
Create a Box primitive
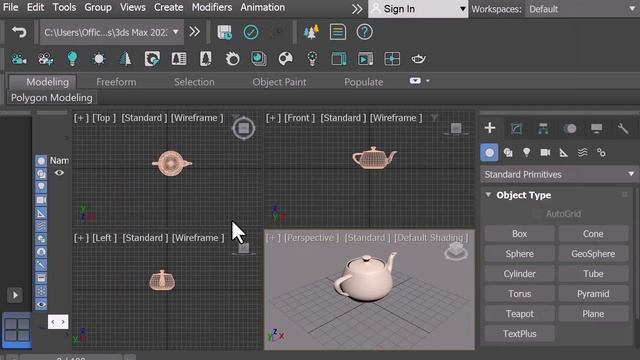tap(520, 234)
